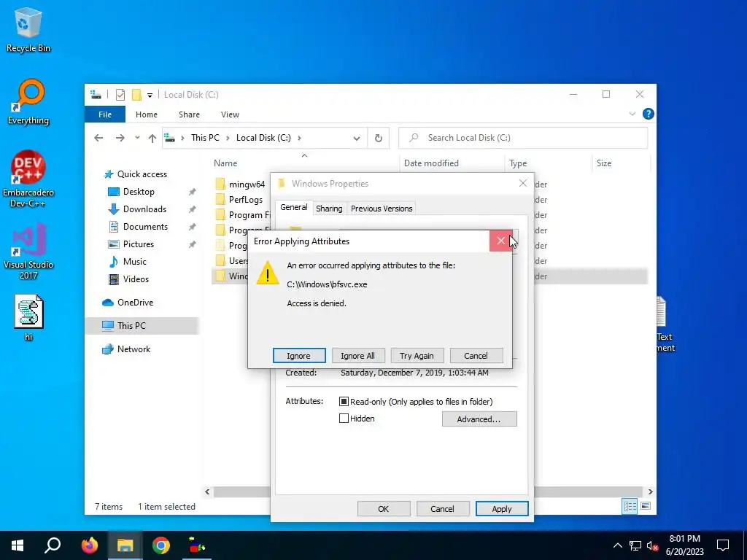
Task: Open the View ribbon tab
Action: click(x=230, y=114)
